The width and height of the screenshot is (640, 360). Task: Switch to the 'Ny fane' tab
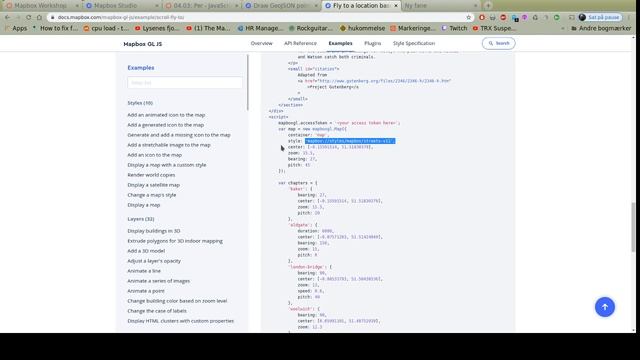point(440,6)
